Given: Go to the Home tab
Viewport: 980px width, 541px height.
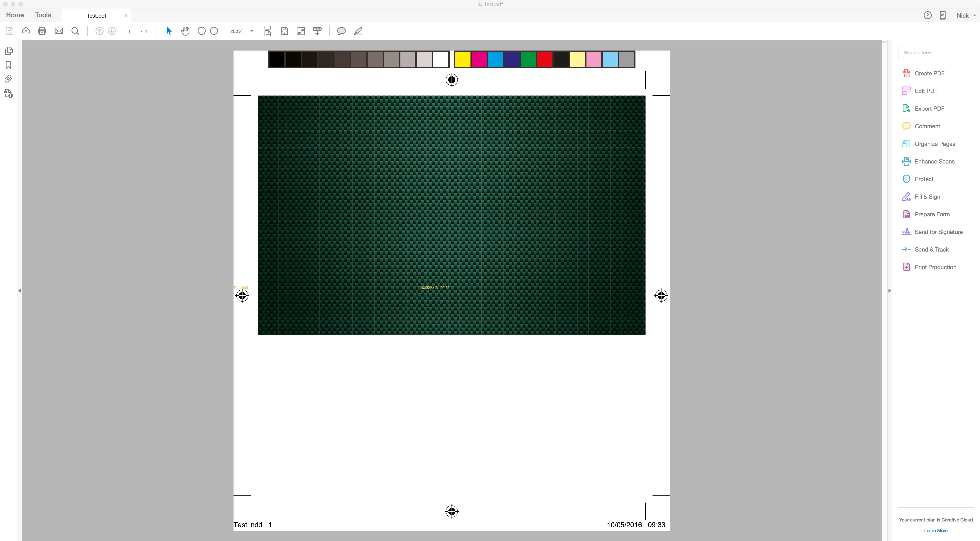Looking at the screenshot, I should coord(15,15).
